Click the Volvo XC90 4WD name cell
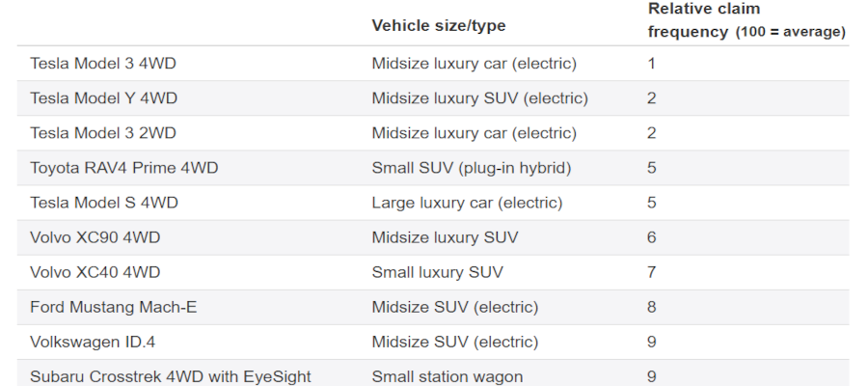 (95, 237)
